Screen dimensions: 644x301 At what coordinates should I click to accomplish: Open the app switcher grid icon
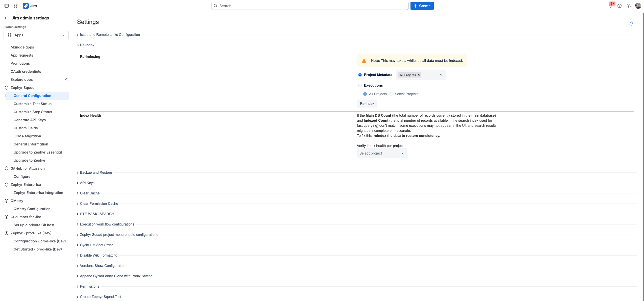16,6
